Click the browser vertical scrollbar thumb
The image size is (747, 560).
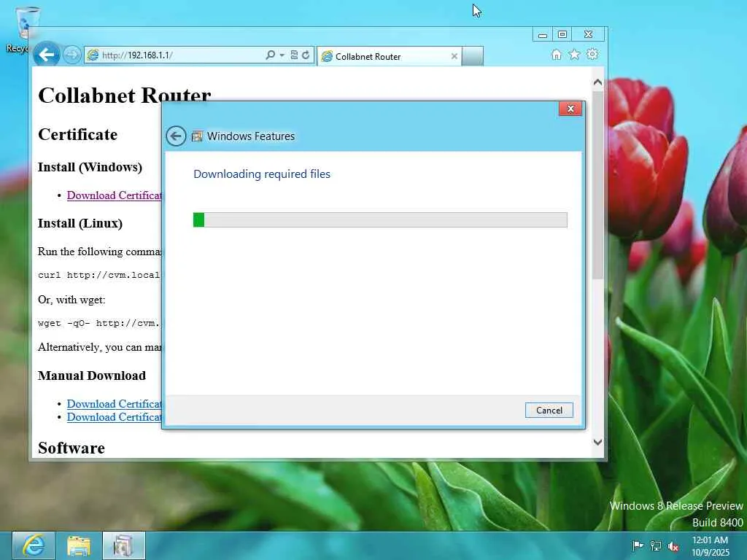pyautogui.click(x=598, y=184)
